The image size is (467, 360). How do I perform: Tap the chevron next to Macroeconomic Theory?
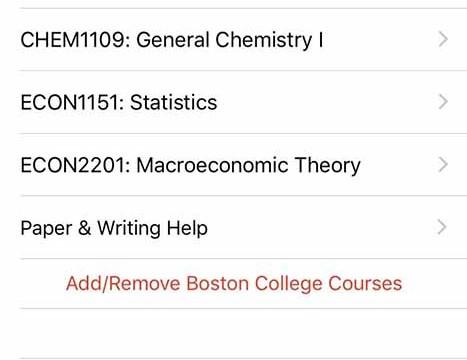tap(443, 165)
